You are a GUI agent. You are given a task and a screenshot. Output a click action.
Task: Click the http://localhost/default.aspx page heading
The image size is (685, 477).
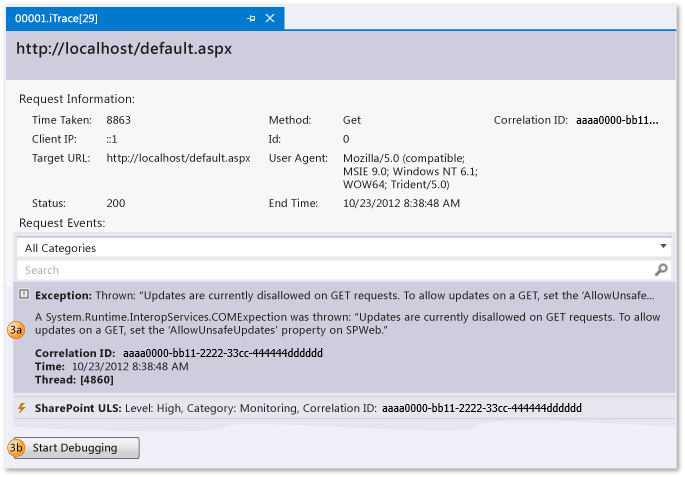pos(125,49)
